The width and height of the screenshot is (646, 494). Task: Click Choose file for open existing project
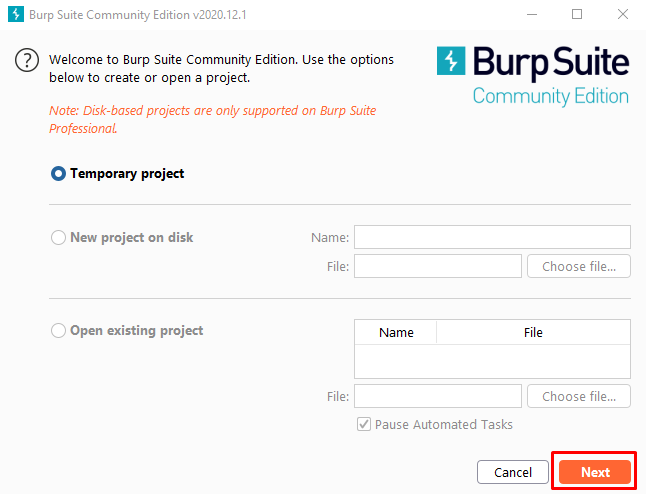point(579,396)
